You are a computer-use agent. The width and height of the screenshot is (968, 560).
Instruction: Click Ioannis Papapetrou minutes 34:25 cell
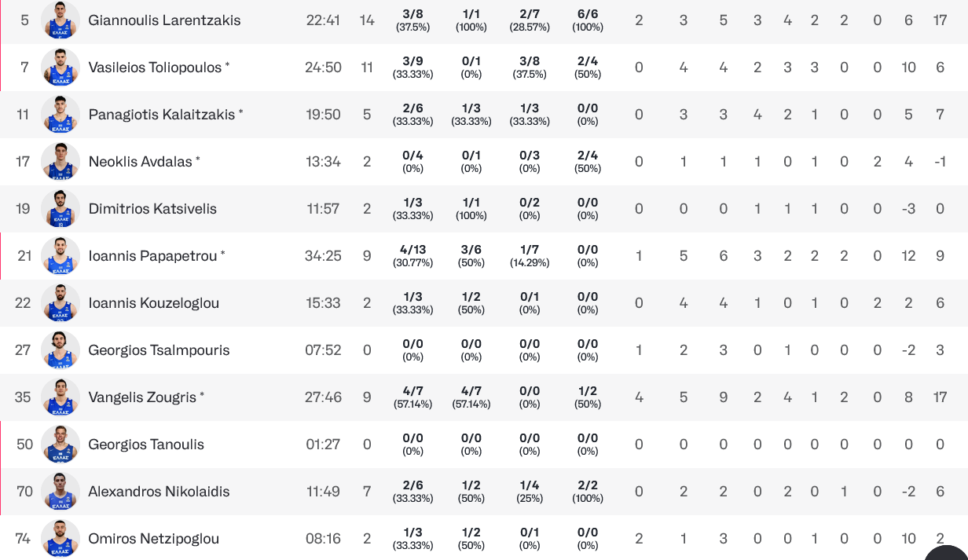[x=323, y=256]
